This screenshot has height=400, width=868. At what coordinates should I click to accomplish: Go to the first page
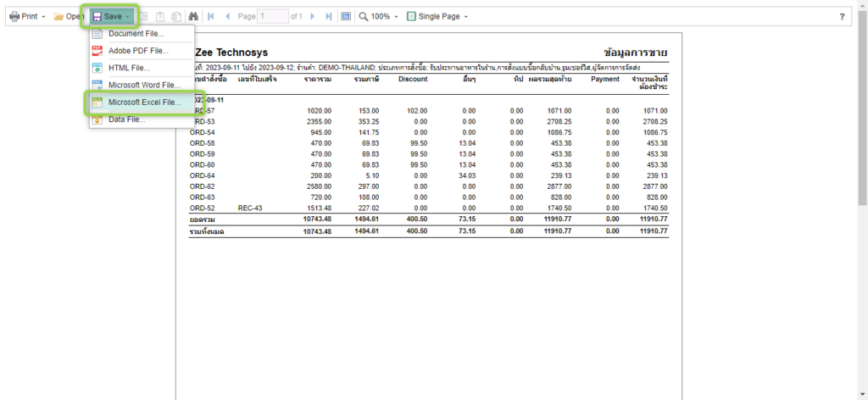click(x=210, y=17)
